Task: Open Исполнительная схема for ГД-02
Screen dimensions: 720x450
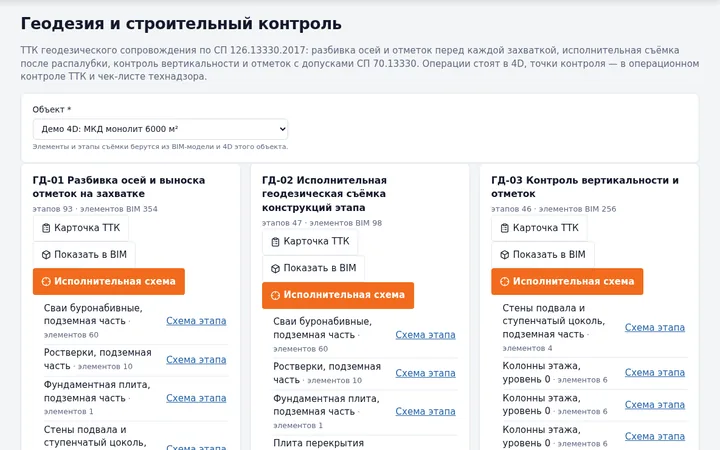Action: (338, 295)
